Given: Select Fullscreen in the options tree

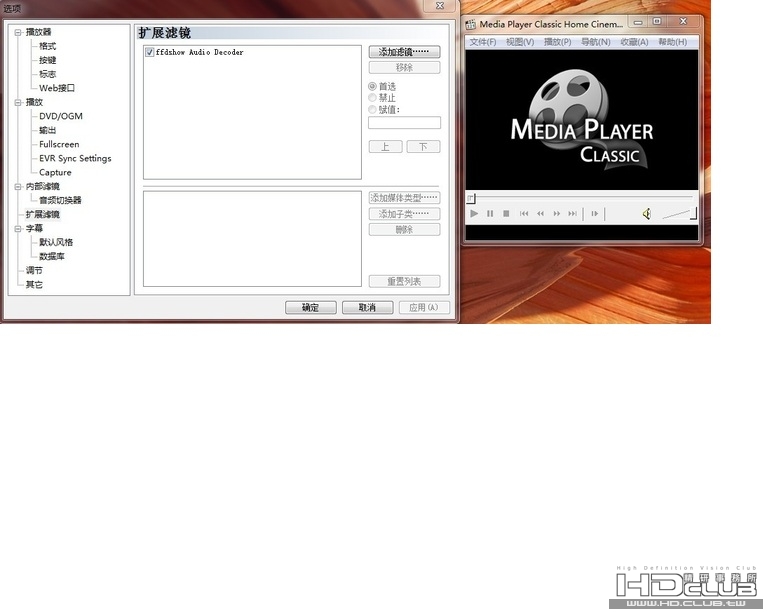Looking at the screenshot, I should (x=59, y=144).
